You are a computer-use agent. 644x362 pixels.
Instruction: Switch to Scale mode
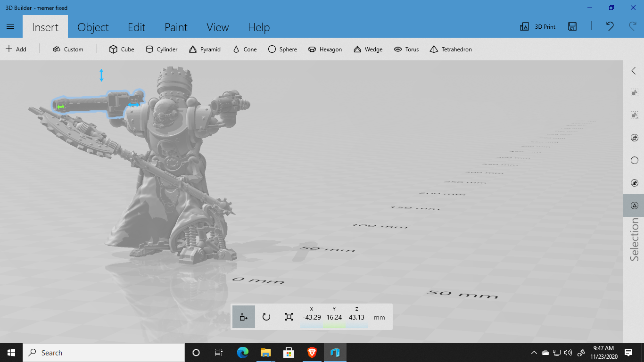point(289,317)
